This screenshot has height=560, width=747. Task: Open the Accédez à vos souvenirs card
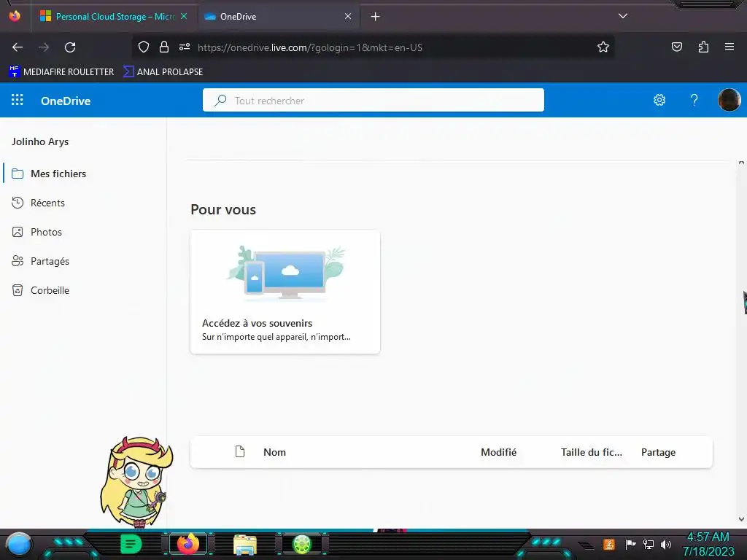click(x=285, y=292)
